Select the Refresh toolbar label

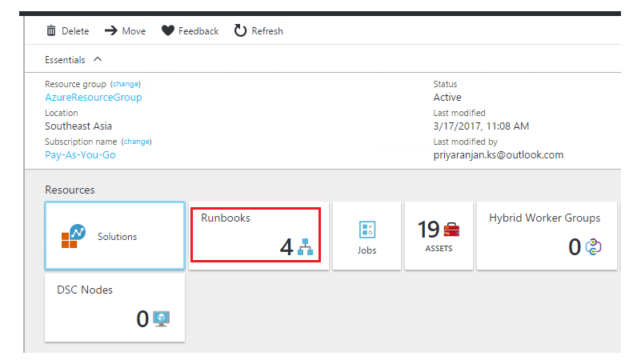(x=267, y=31)
